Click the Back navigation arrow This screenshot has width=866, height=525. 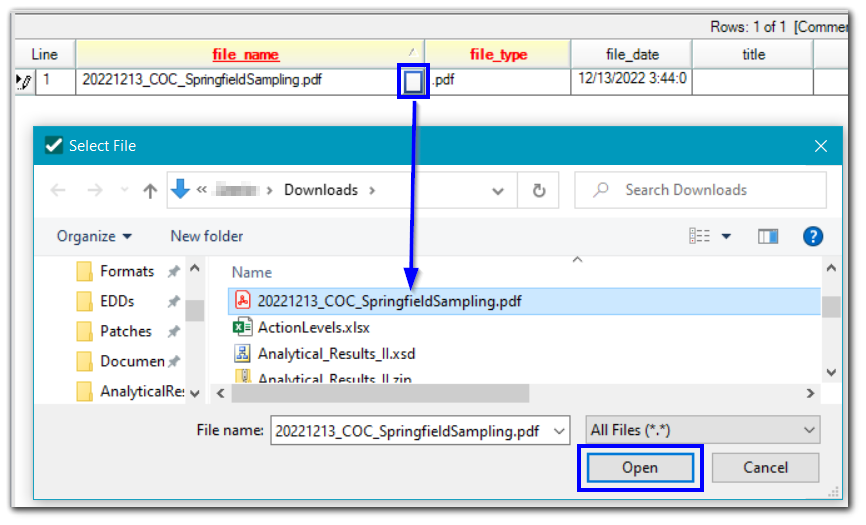(x=58, y=190)
